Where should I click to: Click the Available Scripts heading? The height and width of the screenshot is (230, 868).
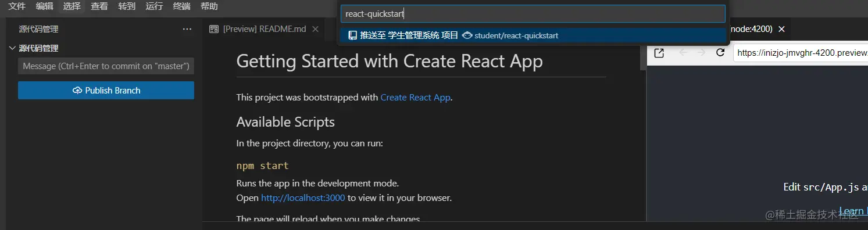[285, 122]
